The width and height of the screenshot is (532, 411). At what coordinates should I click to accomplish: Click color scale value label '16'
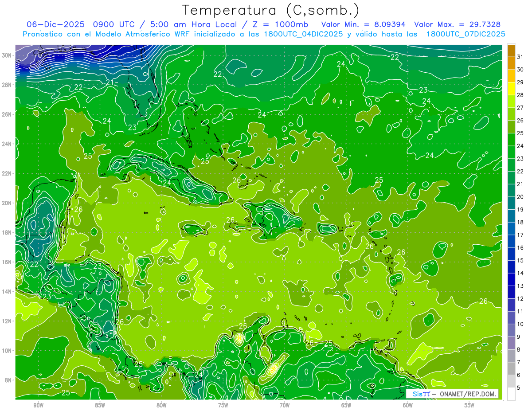[x=520, y=247]
